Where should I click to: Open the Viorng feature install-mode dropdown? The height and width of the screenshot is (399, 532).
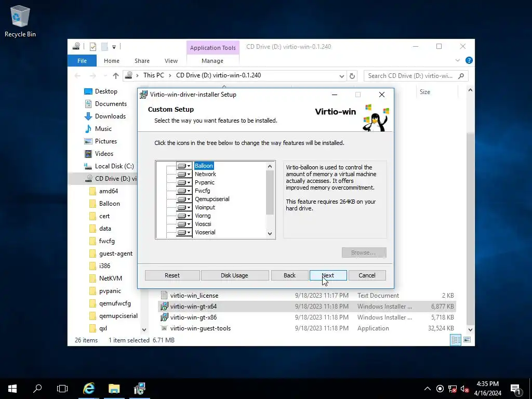pos(184,216)
